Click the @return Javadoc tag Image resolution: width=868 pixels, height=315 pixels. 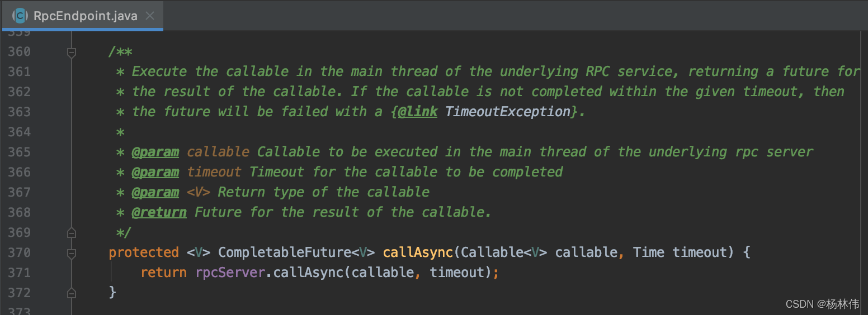point(159,212)
